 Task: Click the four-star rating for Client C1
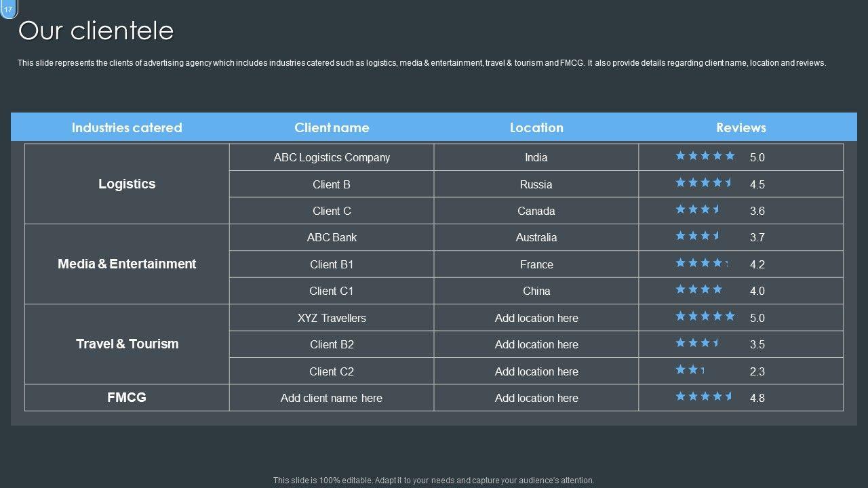click(698, 289)
